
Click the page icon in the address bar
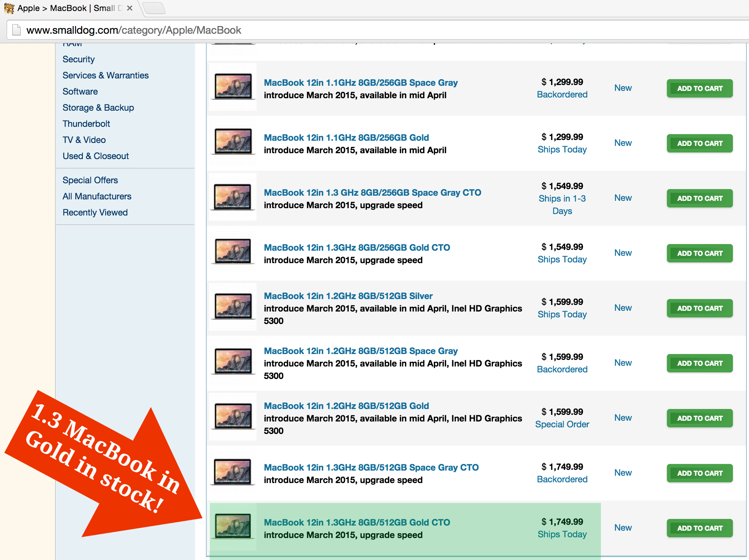click(x=16, y=30)
